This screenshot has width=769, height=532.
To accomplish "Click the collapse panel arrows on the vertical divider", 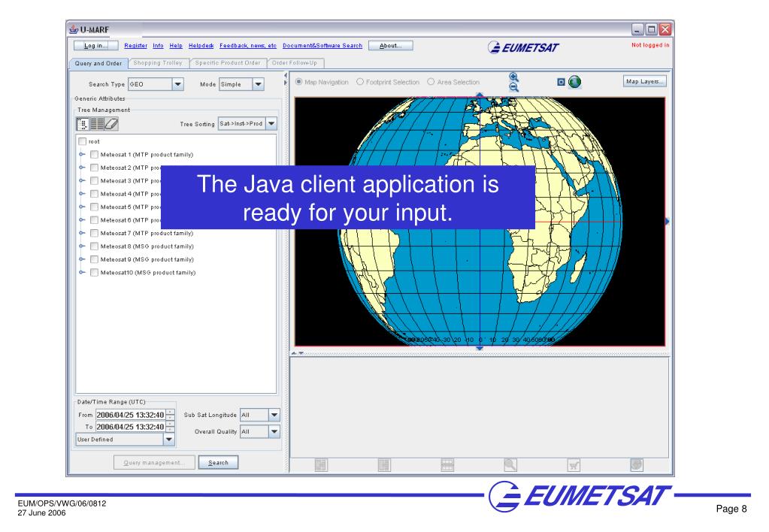I will click(286, 79).
